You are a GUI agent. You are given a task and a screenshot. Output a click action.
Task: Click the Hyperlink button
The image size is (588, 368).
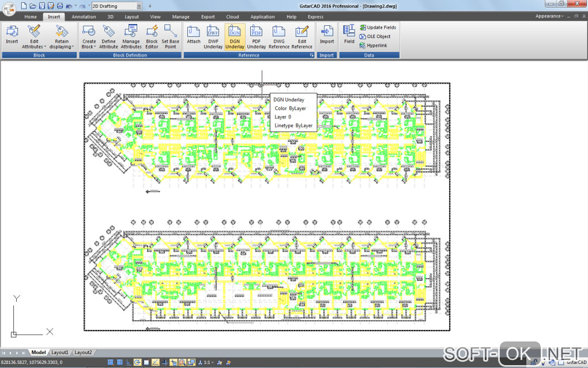click(373, 46)
